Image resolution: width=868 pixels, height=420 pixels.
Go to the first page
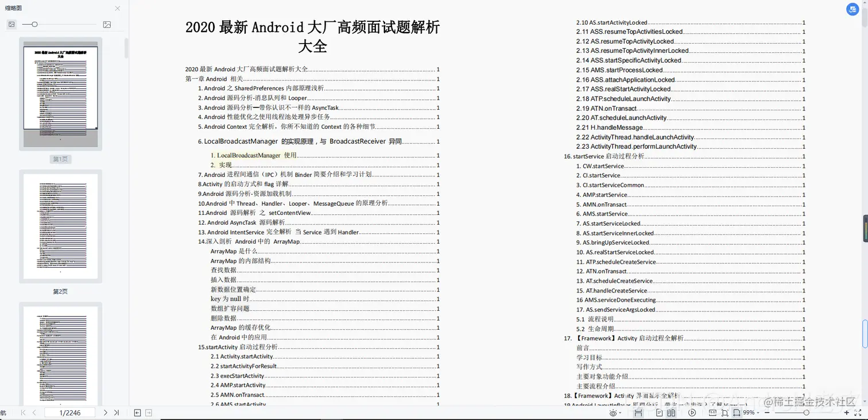pos(23,413)
